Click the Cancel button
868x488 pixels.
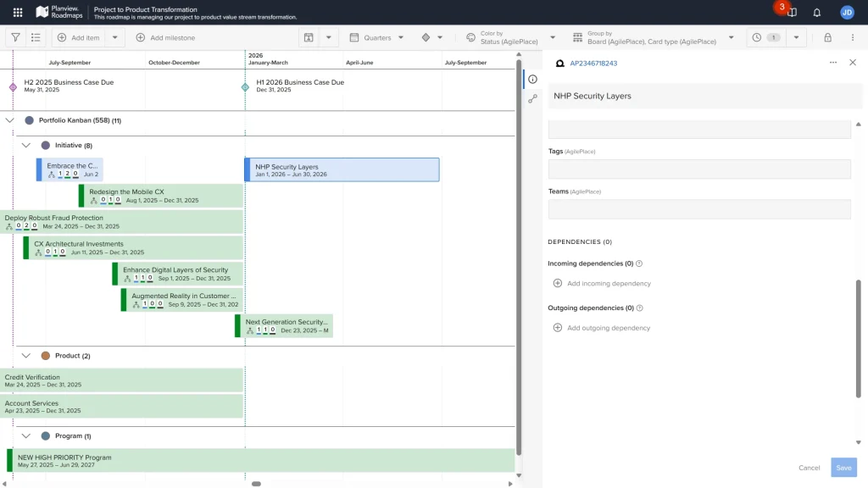[x=809, y=468]
